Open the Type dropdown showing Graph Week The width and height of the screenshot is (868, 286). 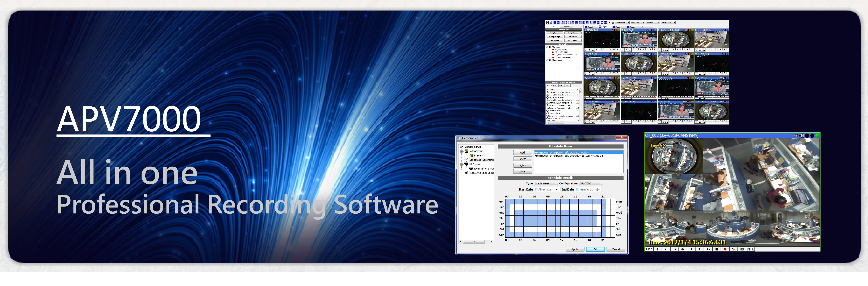[x=546, y=183]
